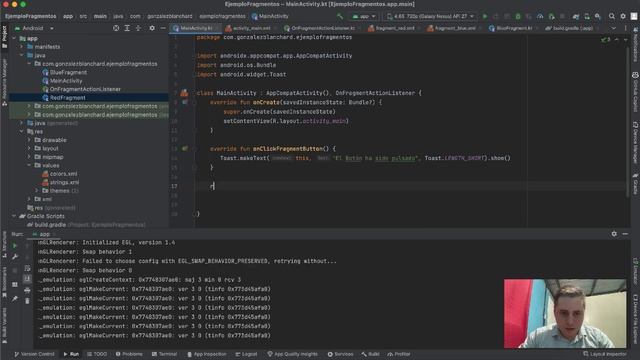Click wrench icon in Run panel
Screen dimensions: 640x360
(15, 257)
